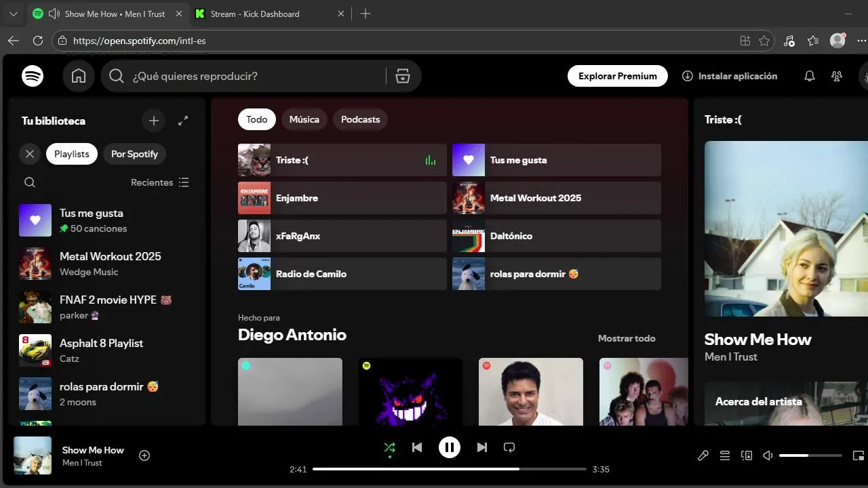Open Asphalt 8 Playlist

point(106,350)
